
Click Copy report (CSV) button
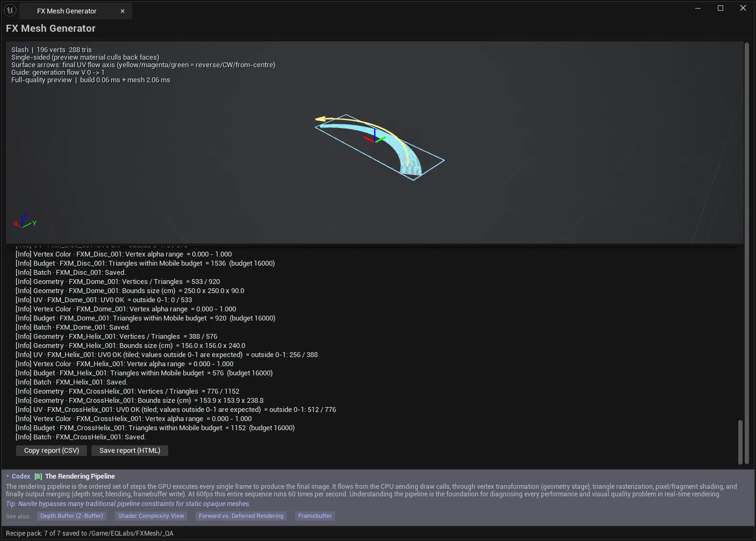pyautogui.click(x=52, y=451)
